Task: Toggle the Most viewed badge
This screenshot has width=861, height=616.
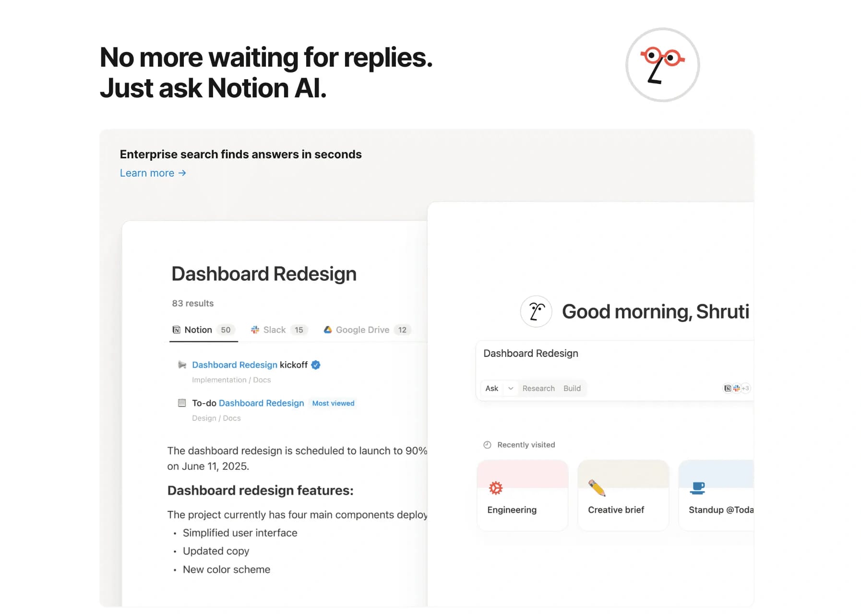Action: [333, 403]
